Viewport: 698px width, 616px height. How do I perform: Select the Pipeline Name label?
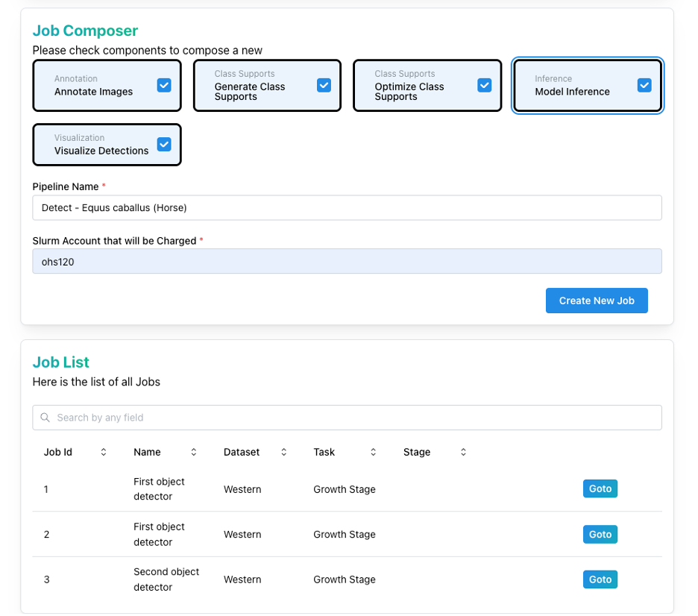(x=66, y=186)
